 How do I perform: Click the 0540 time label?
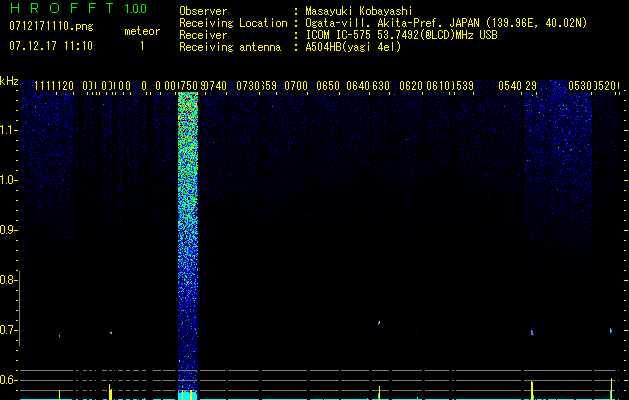pyautogui.click(x=510, y=85)
